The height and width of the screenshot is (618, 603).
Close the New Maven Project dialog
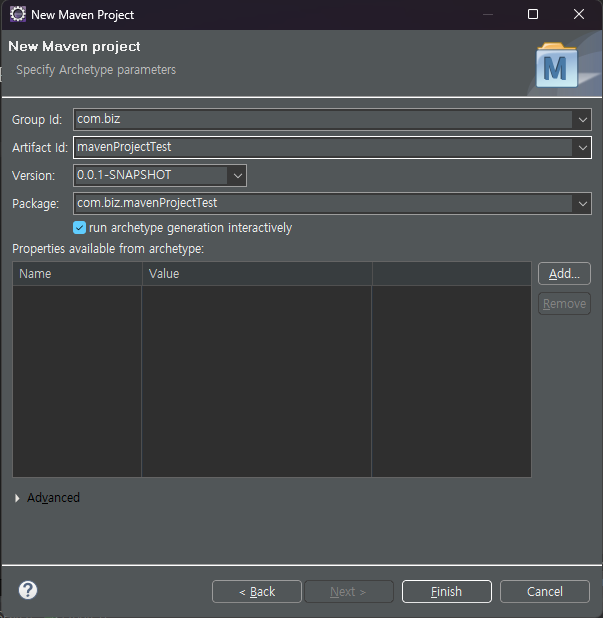[x=579, y=14]
